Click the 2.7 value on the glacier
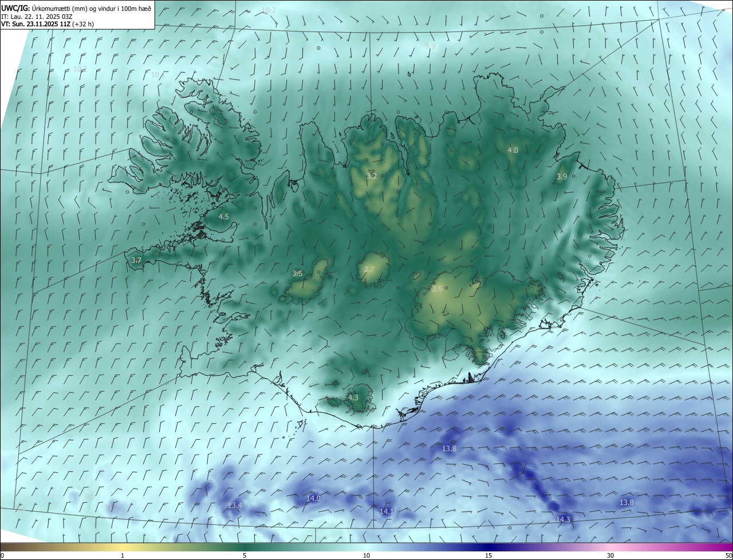 point(369,270)
